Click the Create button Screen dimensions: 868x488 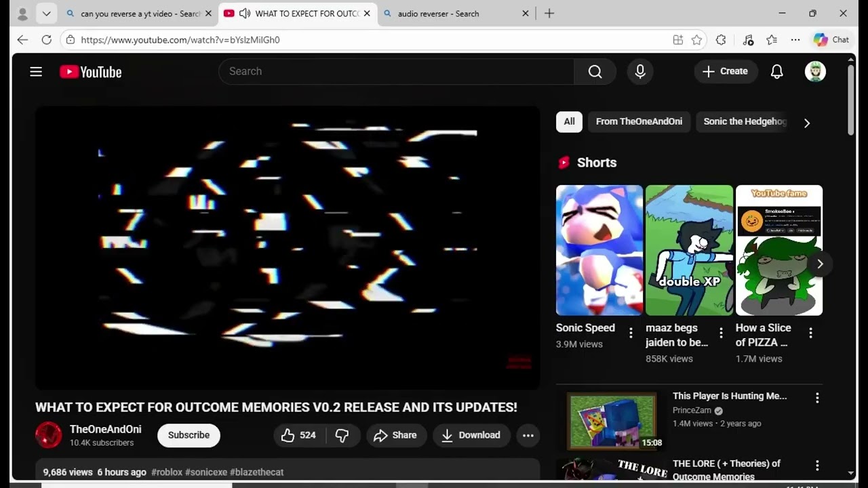726,71
